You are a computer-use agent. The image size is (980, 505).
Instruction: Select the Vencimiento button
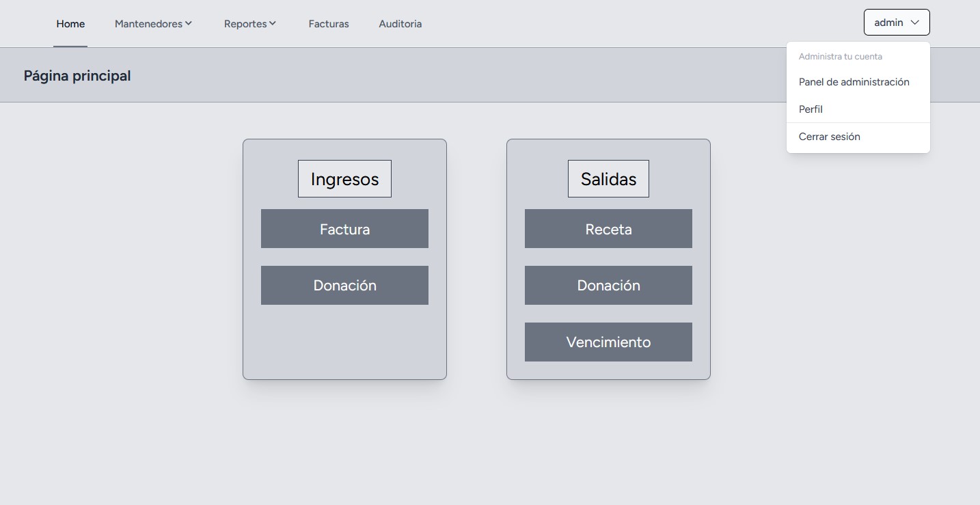tap(608, 342)
